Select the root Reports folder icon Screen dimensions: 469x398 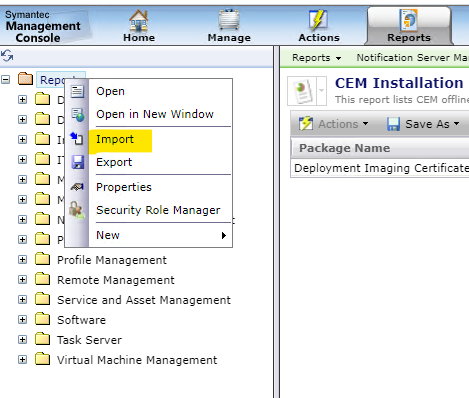pos(25,79)
